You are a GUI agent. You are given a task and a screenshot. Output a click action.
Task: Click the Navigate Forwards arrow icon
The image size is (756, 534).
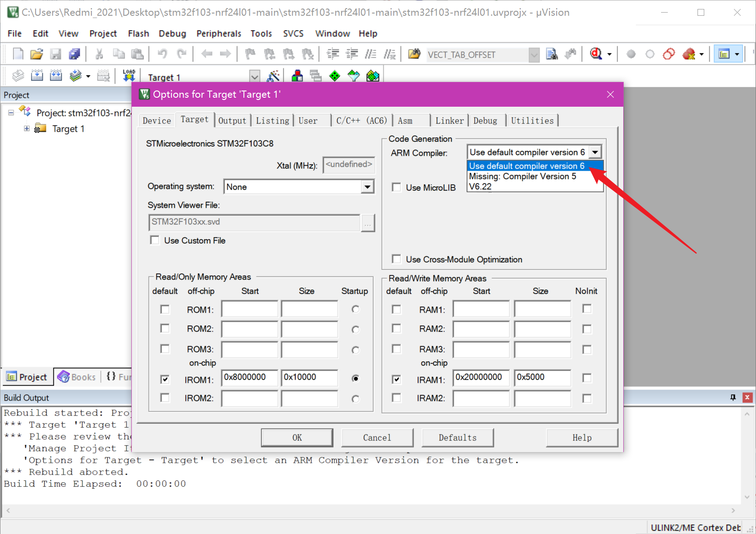(x=225, y=54)
